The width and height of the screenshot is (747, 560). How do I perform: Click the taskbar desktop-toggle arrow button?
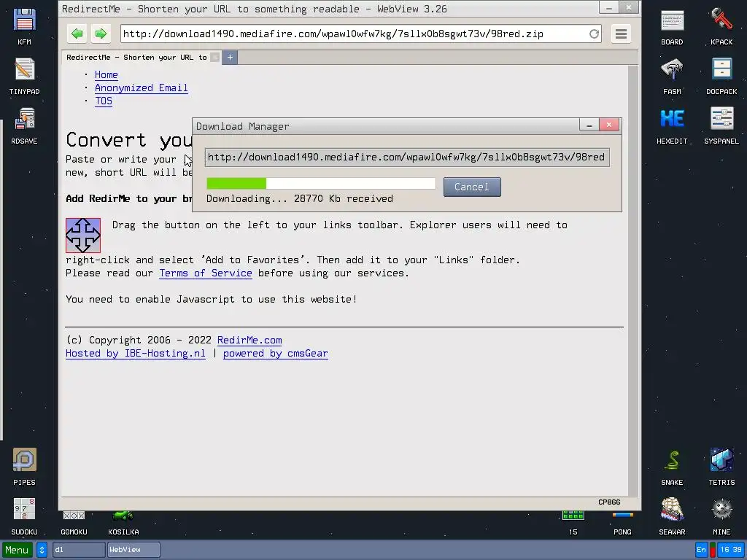click(42, 550)
